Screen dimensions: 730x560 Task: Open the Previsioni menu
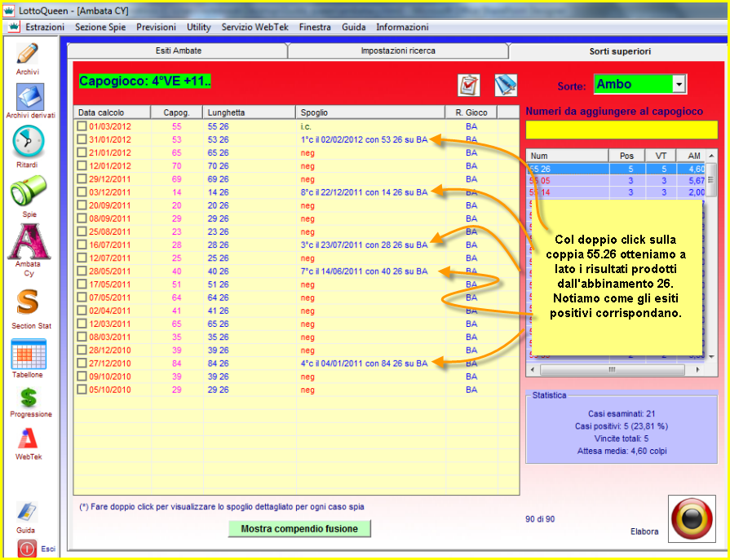156,27
